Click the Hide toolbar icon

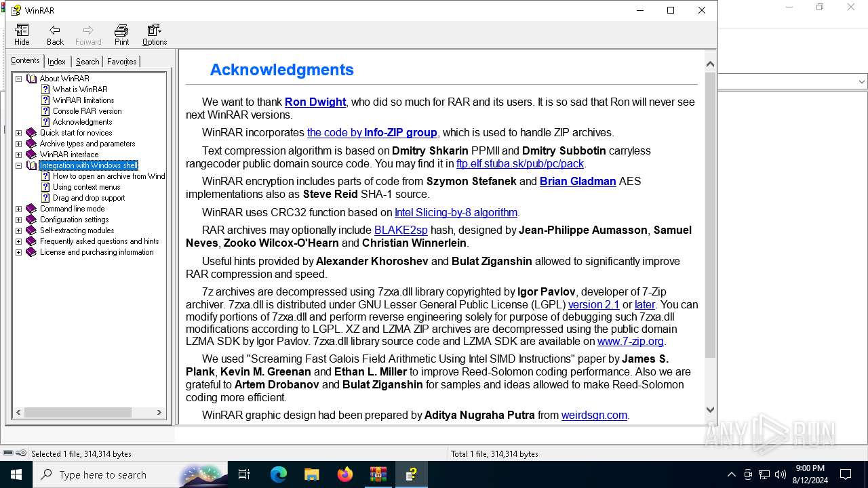[x=22, y=35]
